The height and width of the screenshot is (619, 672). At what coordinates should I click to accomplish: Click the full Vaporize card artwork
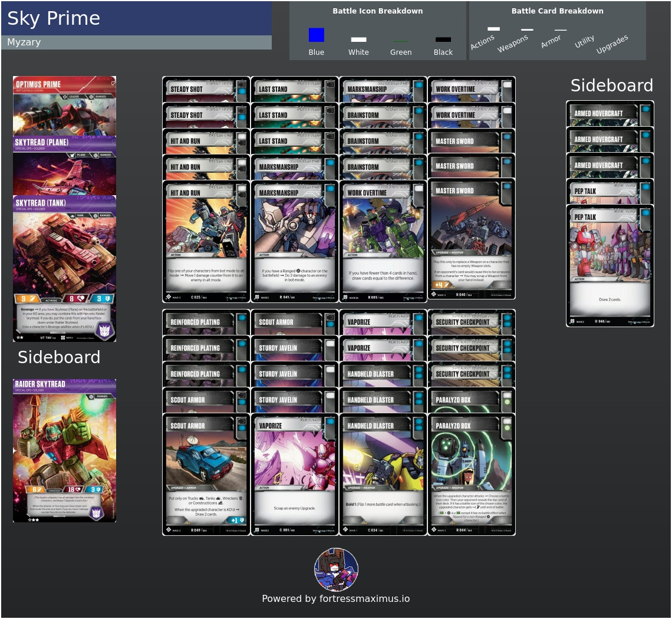point(294,458)
